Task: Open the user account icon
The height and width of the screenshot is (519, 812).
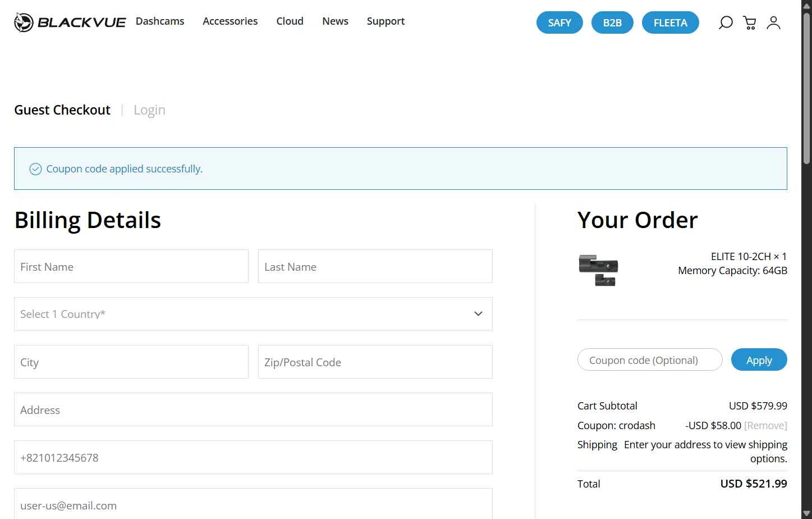Action: [774, 22]
